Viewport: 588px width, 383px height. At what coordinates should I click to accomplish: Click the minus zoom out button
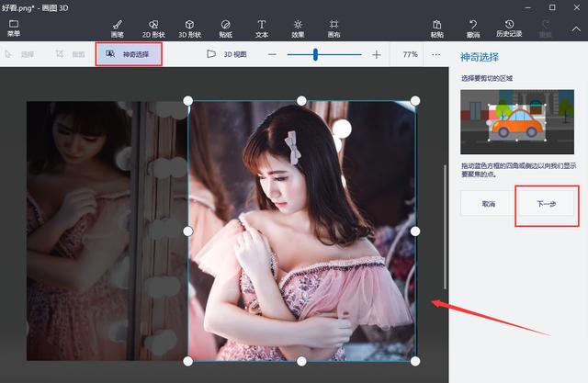pos(272,54)
